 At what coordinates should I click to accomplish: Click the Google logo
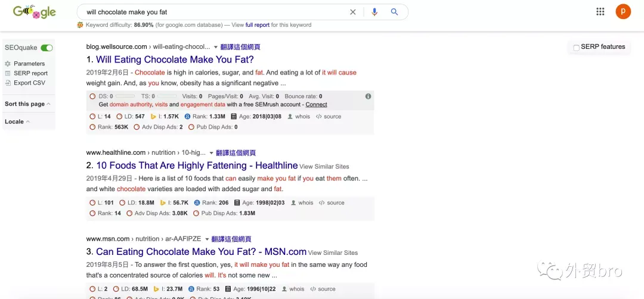click(35, 11)
